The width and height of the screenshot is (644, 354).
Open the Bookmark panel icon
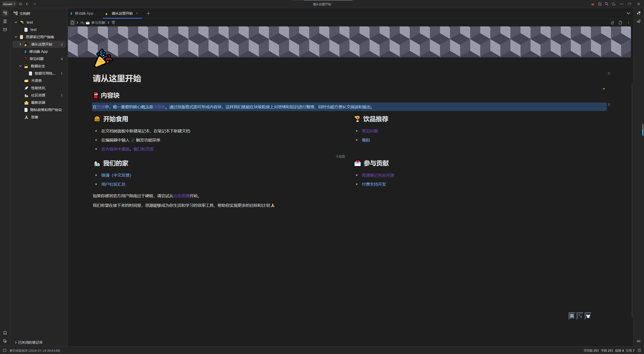[x=5, y=333]
